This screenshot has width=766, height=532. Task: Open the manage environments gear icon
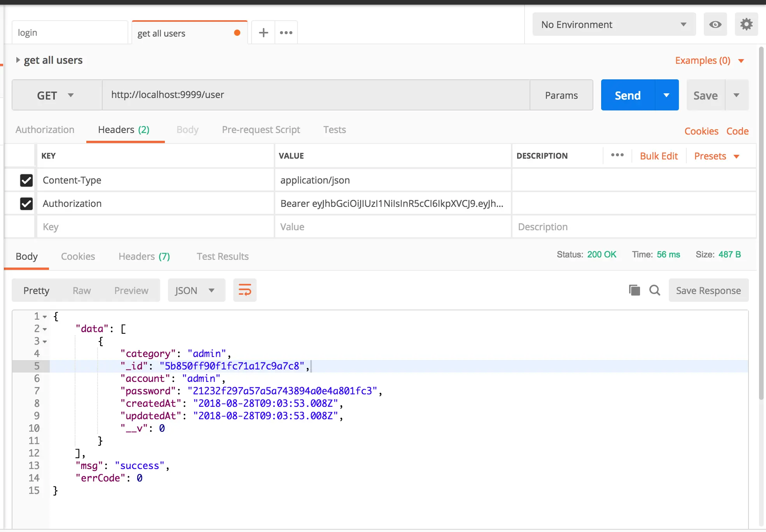click(x=746, y=24)
